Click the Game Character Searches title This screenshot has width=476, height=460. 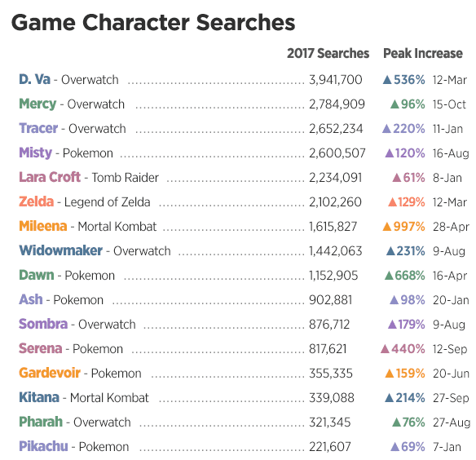click(153, 23)
